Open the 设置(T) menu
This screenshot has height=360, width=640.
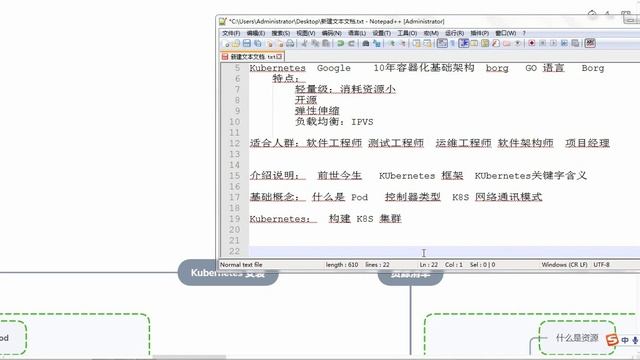[x=381, y=33]
